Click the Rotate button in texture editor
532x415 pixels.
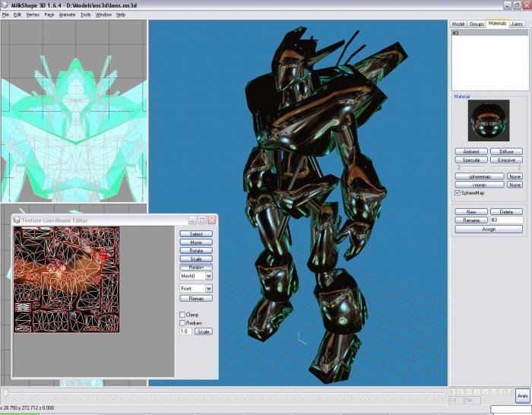196,250
